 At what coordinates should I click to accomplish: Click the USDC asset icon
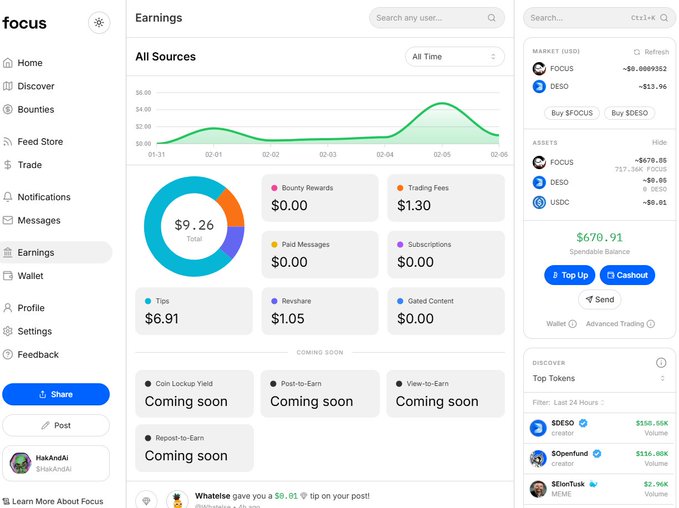pos(539,202)
